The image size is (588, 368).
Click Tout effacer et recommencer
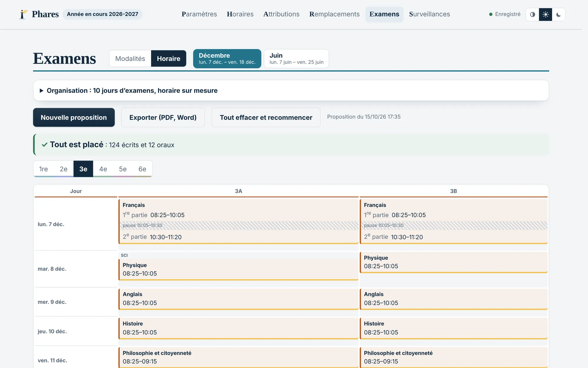tap(266, 117)
